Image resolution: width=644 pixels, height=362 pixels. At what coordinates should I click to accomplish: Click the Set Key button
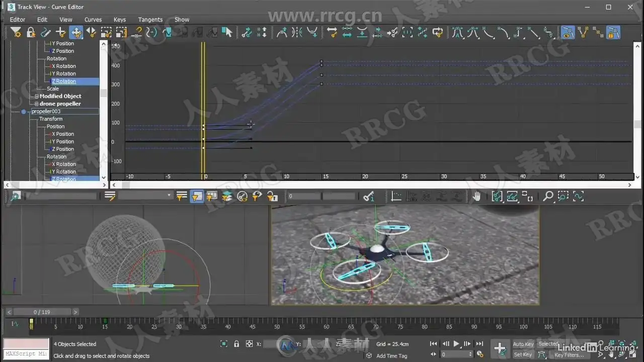[x=523, y=354]
